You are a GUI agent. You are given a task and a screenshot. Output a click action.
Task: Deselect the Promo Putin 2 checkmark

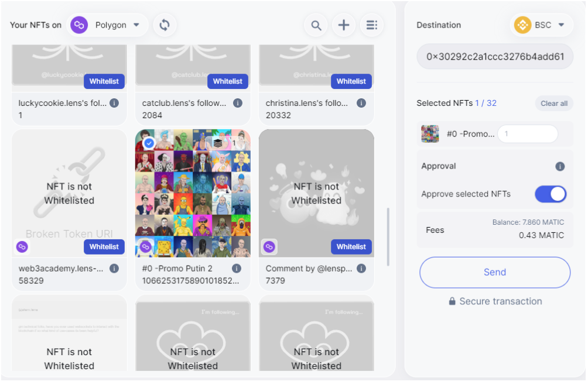[149, 143]
